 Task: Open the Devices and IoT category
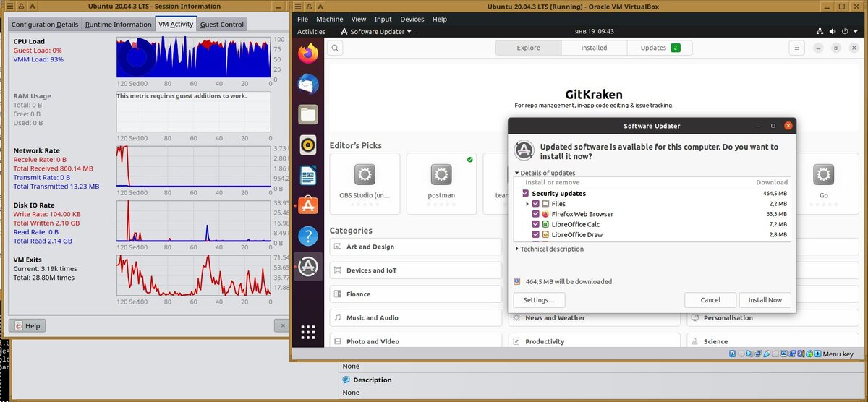coord(415,270)
